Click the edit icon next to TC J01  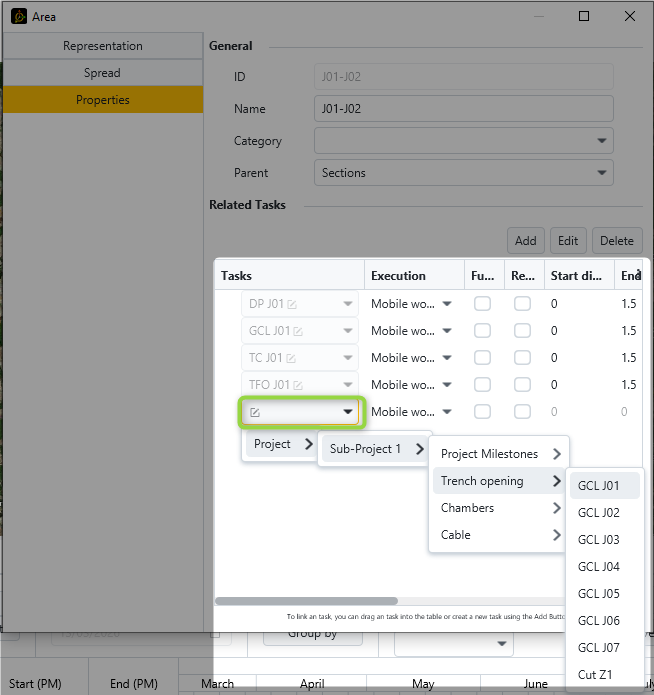(291, 358)
